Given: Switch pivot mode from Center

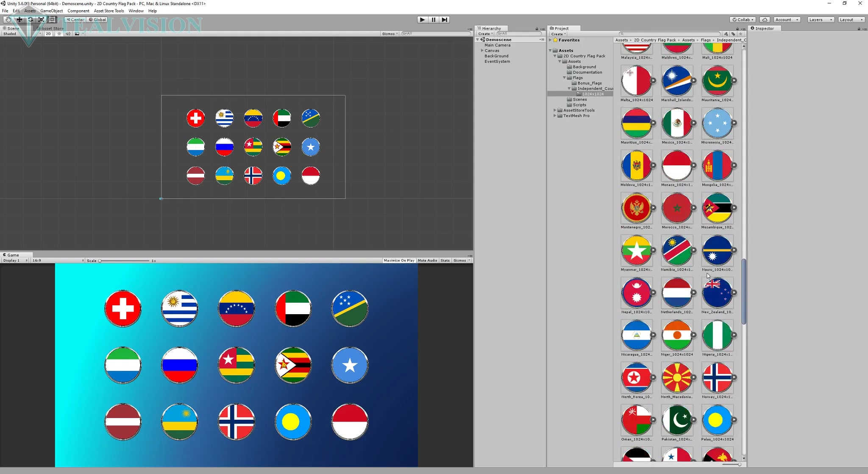Looking at the screenshot, I should [75, 20].
